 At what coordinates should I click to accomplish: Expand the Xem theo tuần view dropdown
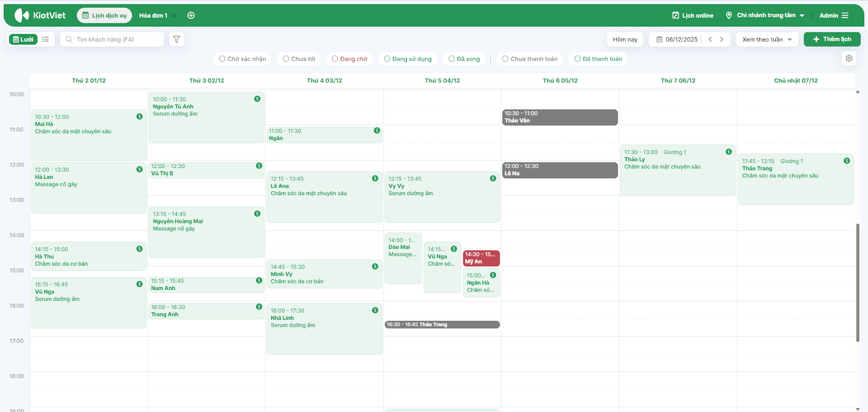point(767,40)
